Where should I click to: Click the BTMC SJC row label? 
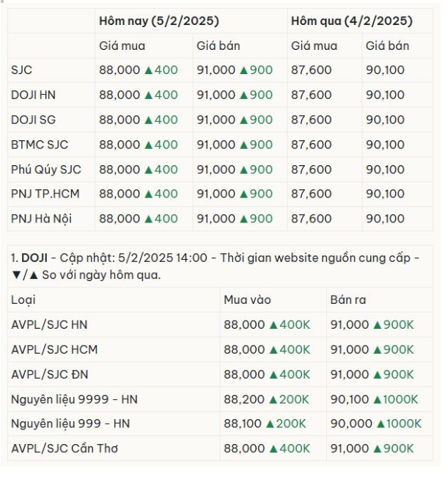tap(40, 145)
